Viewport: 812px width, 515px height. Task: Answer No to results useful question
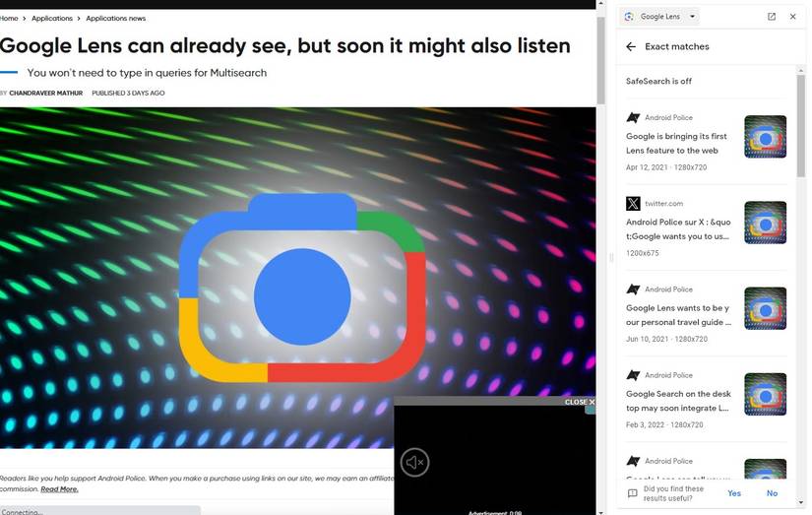pyautogui.click(x=772, y=493)
